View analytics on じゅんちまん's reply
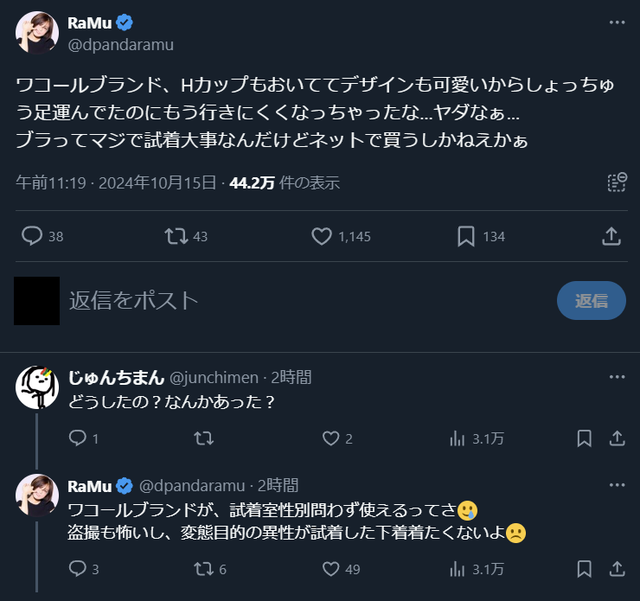Image resolution: width=640 pixels, height=601 pixels. (x=459, y=438)
